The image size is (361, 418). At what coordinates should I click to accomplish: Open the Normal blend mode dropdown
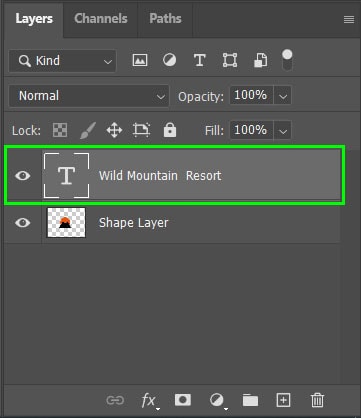[89, 96]
